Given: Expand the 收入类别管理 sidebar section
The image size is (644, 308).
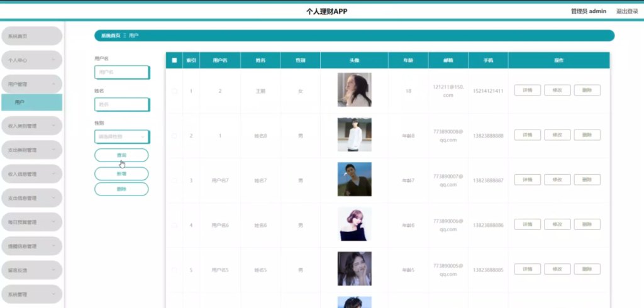Looking at the screenshot, I should pyautogui.click(x=31, y=126).
